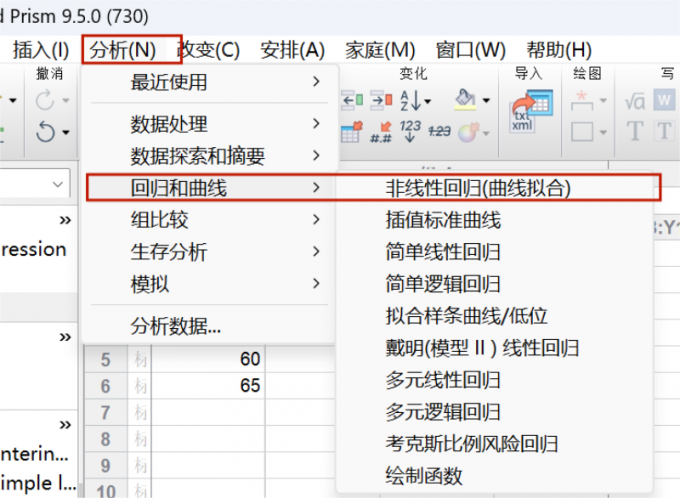Open the 窗口(W) menu
Screen dimensions: 680x498
coord(471,50)
